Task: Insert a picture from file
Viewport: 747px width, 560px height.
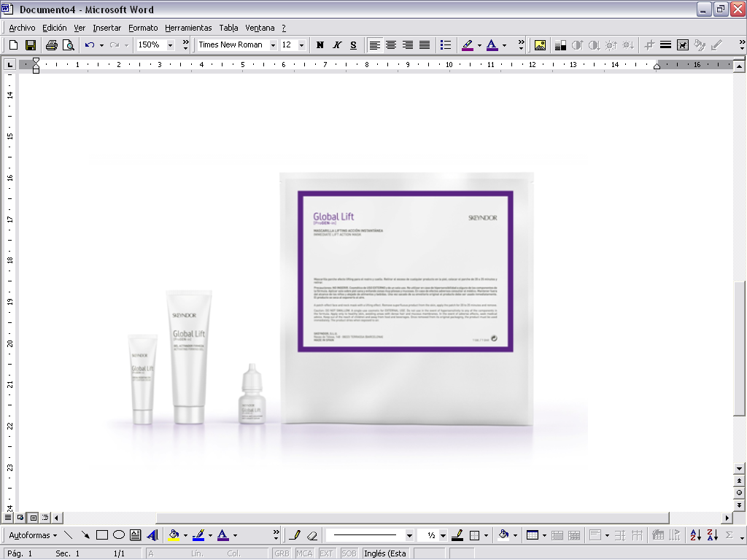Action: [x=540, y=45]
